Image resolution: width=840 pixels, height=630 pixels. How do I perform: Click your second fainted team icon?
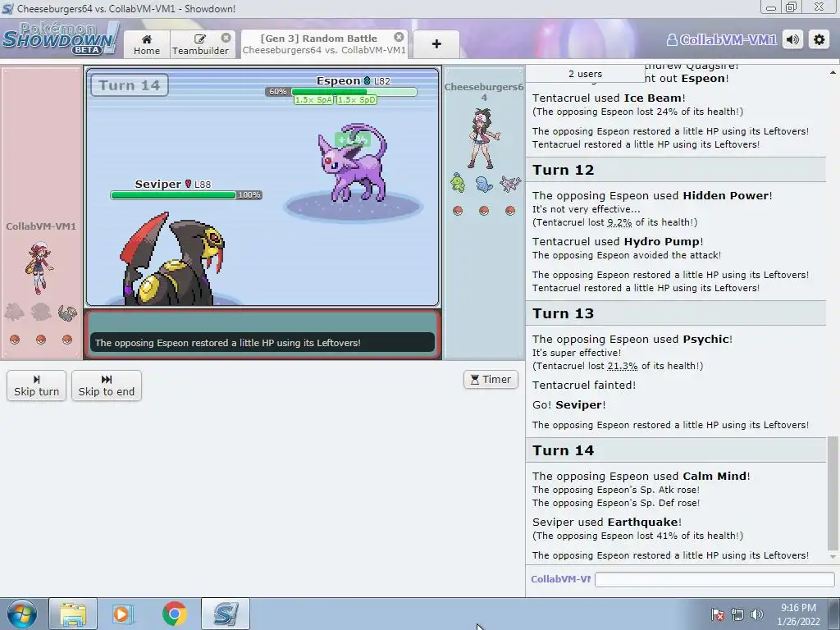tap(41, 312)
